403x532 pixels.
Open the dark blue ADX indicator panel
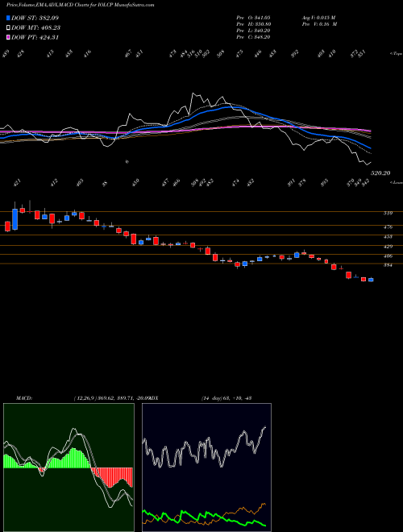(206, 468)
